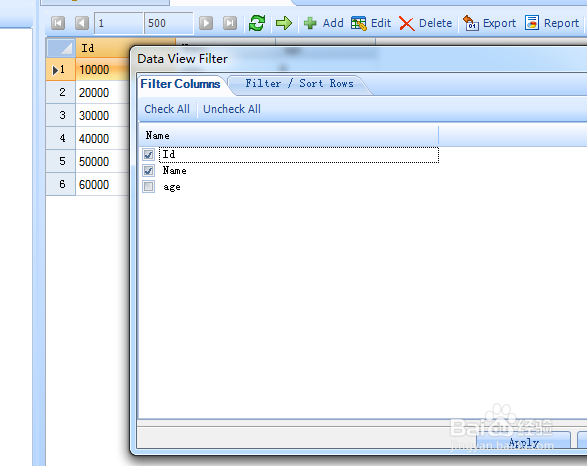Select the cell with value 20000

(103, 92)
